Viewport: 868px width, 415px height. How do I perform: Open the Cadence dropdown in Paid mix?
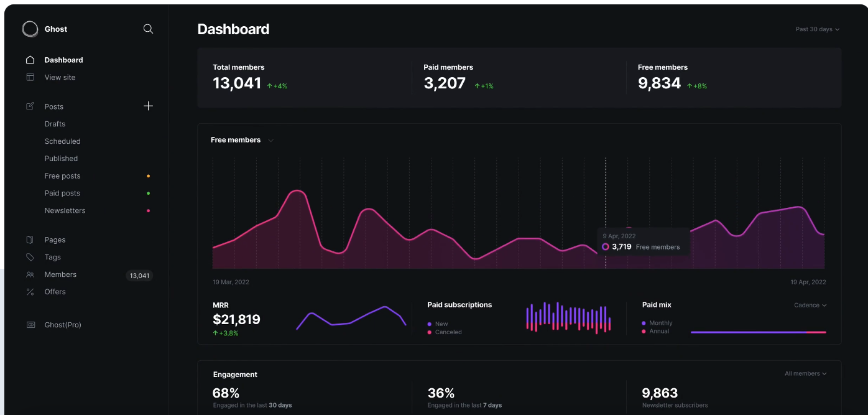click(x=810, y=305)
